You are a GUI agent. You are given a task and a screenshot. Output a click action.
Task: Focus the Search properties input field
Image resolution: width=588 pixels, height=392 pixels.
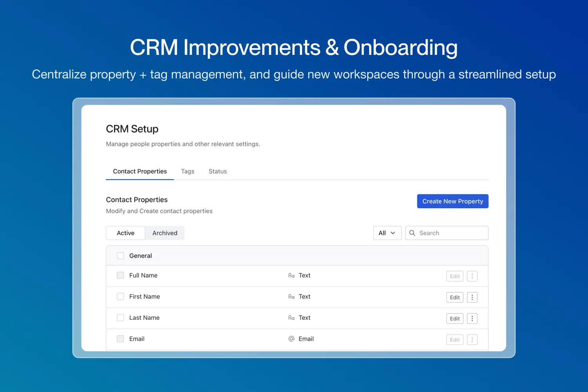tap(451, 233)
